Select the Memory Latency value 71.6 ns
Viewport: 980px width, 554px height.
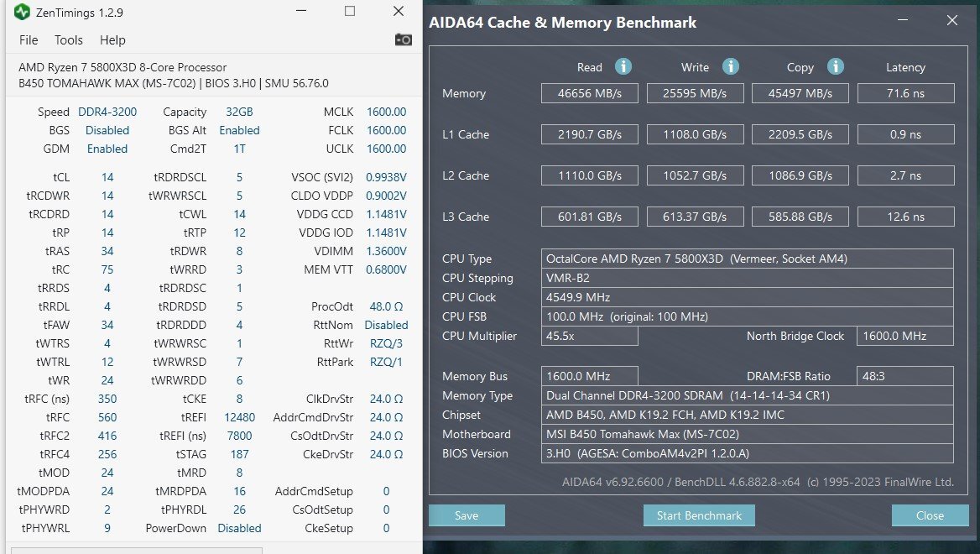coord(905,93)
